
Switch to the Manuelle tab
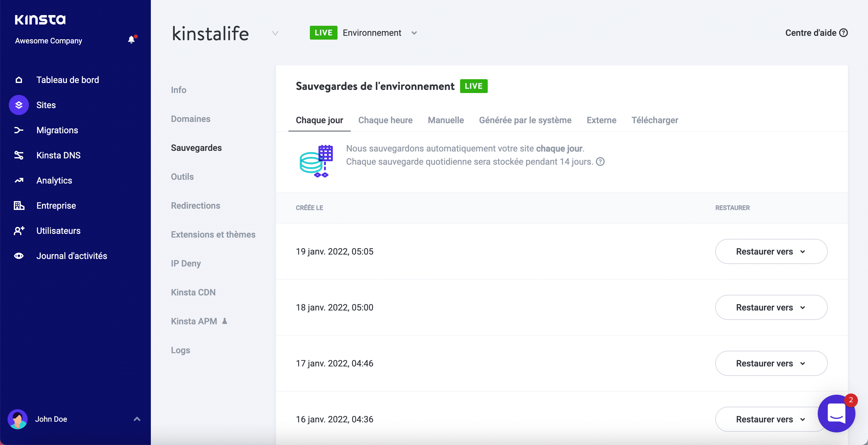click(x=445, y=120)
